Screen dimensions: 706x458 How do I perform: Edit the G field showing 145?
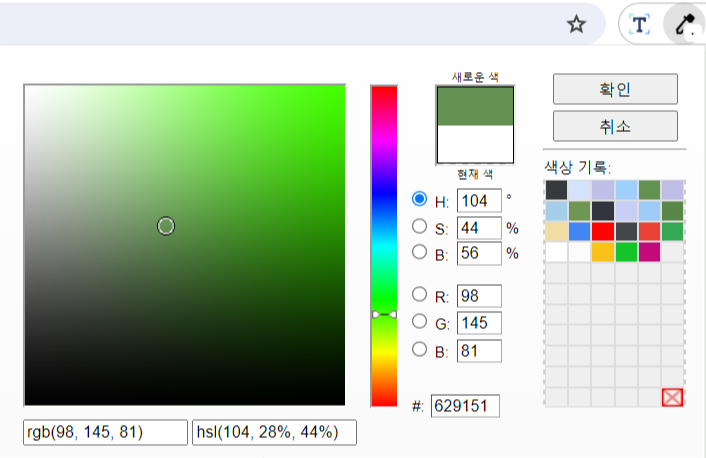pyautogui.click(x=479, y=323)
